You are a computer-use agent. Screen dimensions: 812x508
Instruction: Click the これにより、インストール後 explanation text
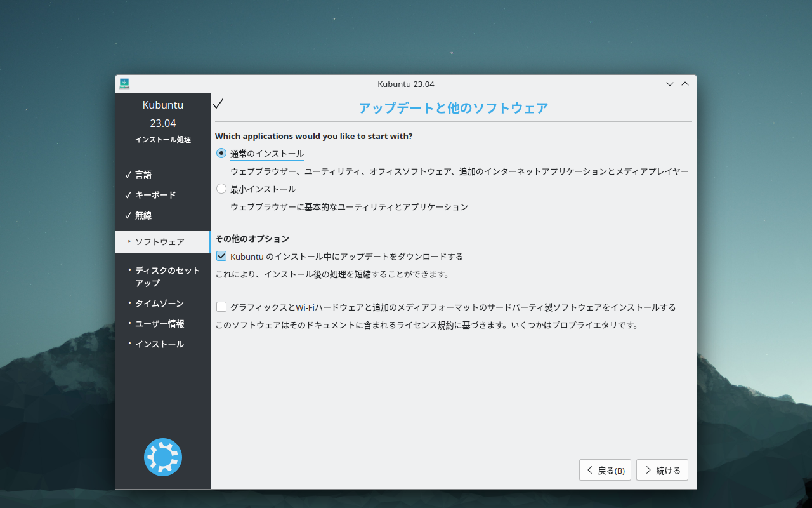pyautogui.click(x=332, y=274)
